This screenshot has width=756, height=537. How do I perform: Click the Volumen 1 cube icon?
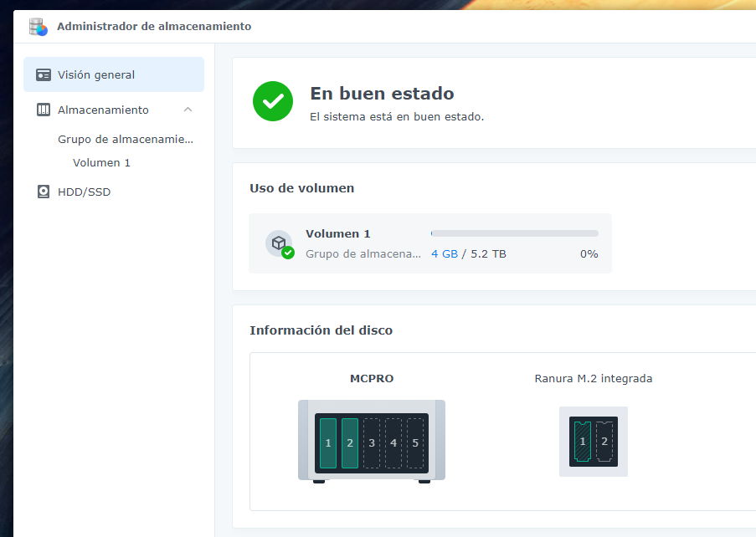279,243
